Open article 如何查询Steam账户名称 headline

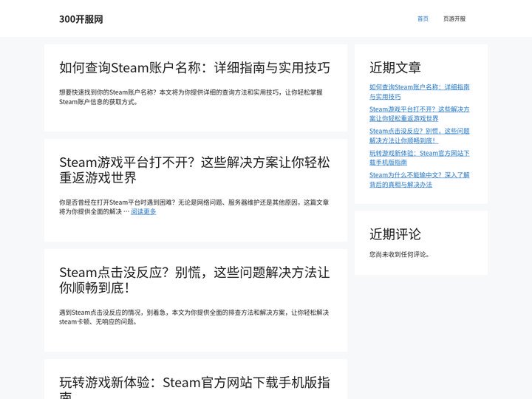[x=194, y=67]
